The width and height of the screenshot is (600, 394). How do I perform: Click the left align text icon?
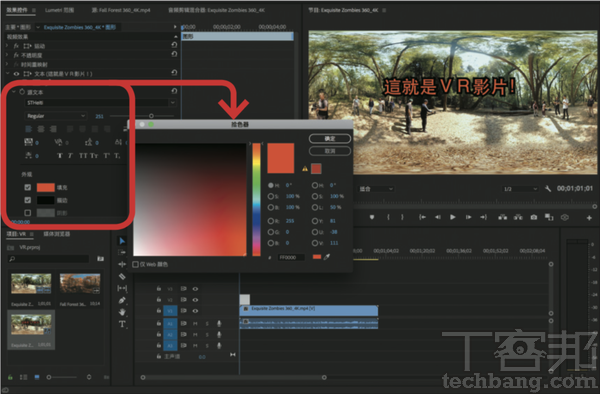[28, 129]
